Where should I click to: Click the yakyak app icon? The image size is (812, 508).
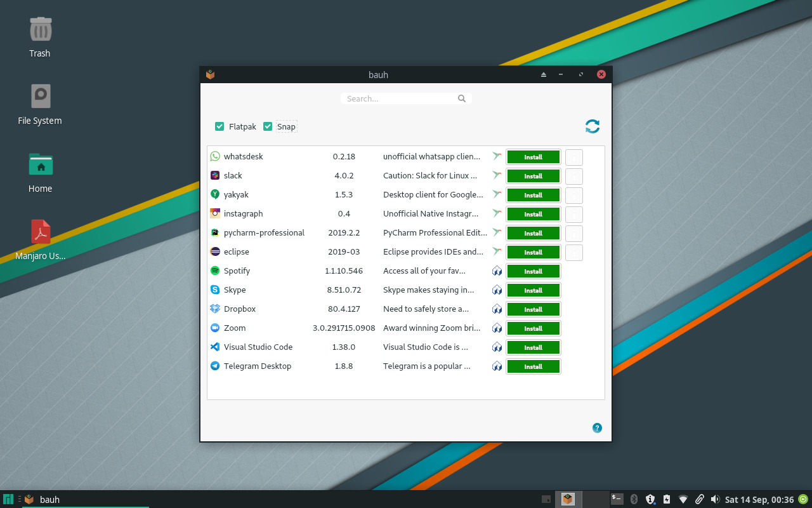(x=215, y=194)
